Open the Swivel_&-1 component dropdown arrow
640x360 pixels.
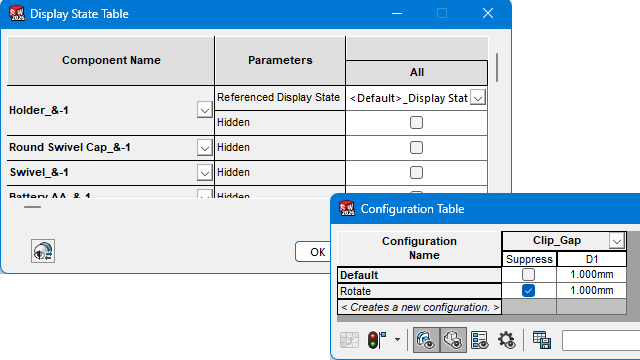[x=204, y=173]
